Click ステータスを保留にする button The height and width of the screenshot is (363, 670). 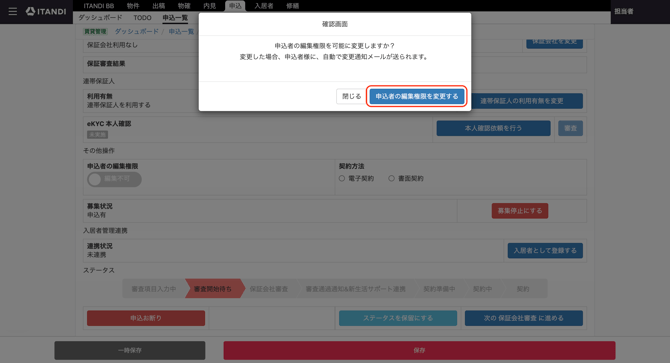coord(398,318)
